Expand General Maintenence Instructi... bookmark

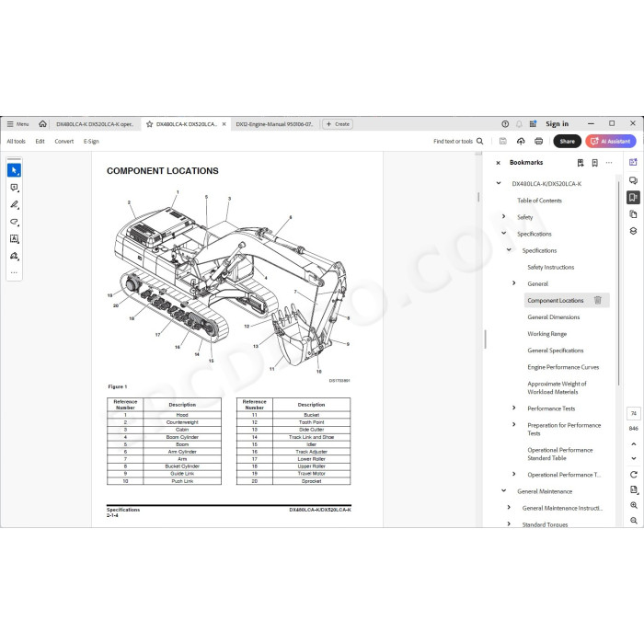[509, 507]
